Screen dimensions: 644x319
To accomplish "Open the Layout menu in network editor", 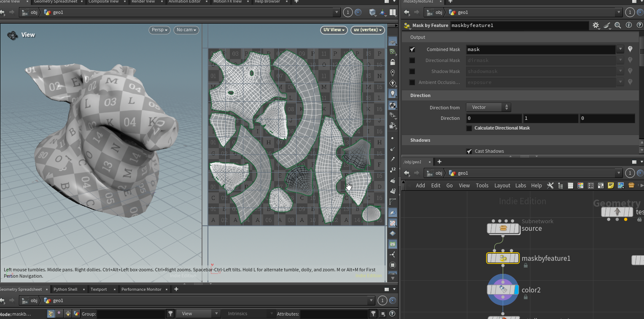I will [502, 185].
